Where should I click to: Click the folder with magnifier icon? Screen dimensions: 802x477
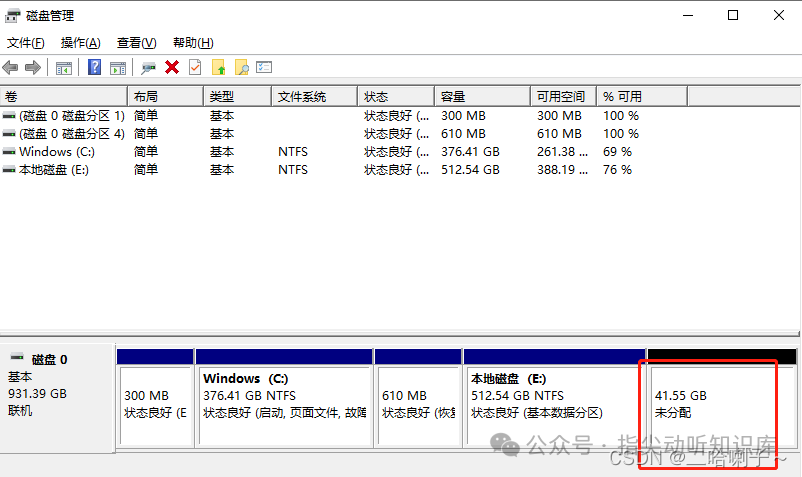pos(241,67)
